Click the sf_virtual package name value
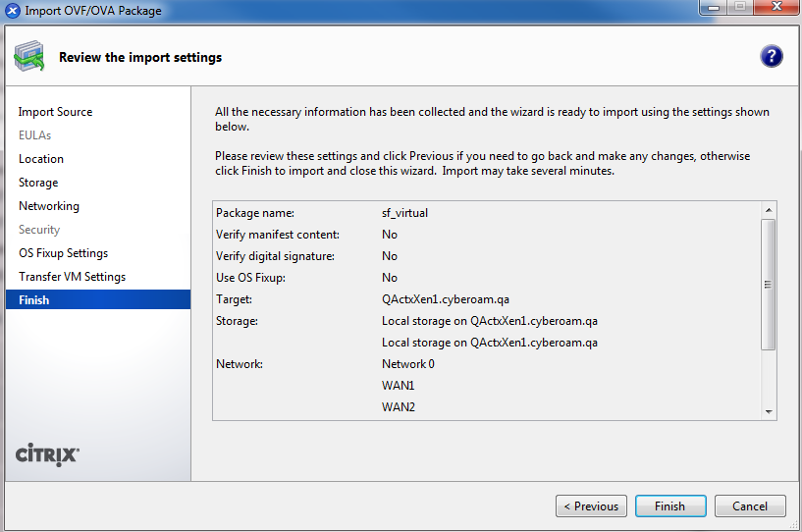This screenshot has width=802, height=532. 404,213
